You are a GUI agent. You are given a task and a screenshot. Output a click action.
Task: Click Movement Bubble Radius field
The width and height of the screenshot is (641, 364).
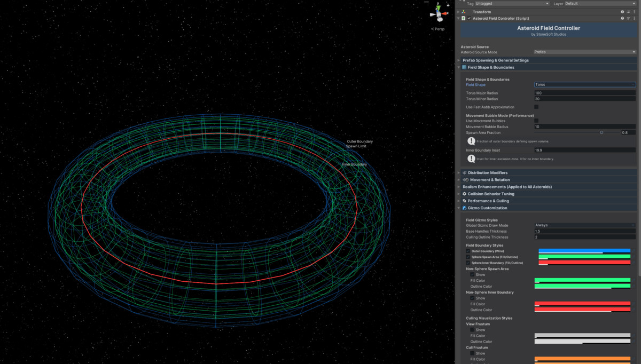[x=585, y=126]
